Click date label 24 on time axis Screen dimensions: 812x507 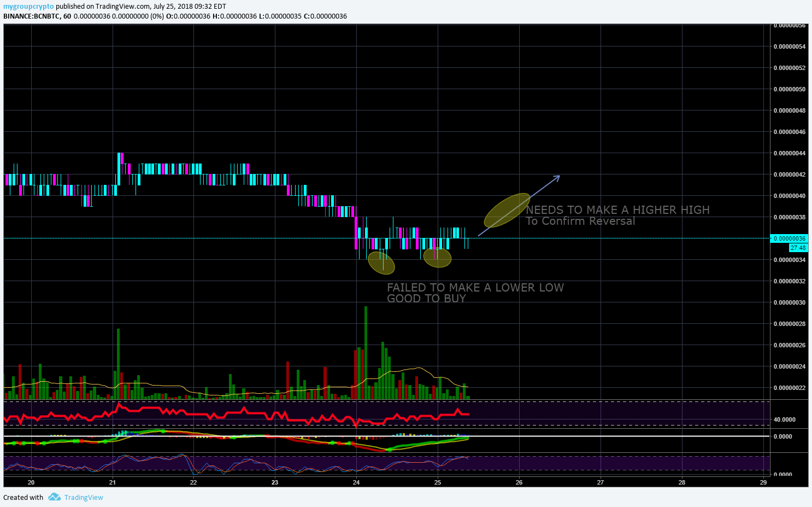pyautogui.click(x=356, y=482)
